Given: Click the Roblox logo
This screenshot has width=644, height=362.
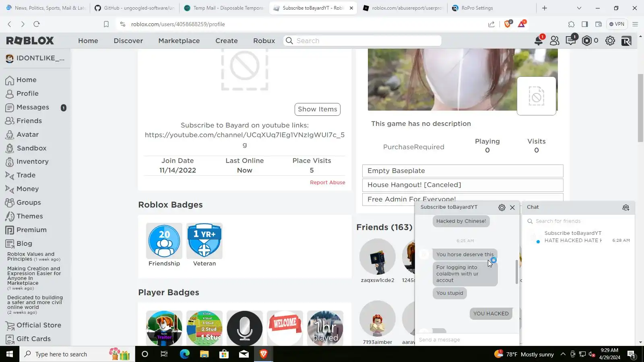Looking at the screenshot, I should (30, 41).
